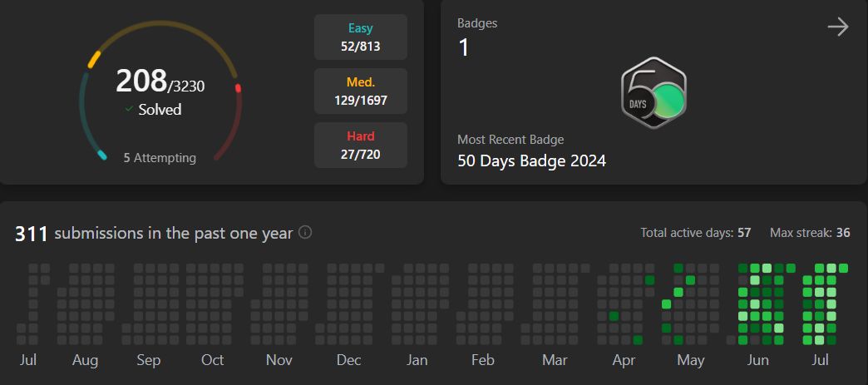
Task: Click the Total active days stat
Action: 695,233
